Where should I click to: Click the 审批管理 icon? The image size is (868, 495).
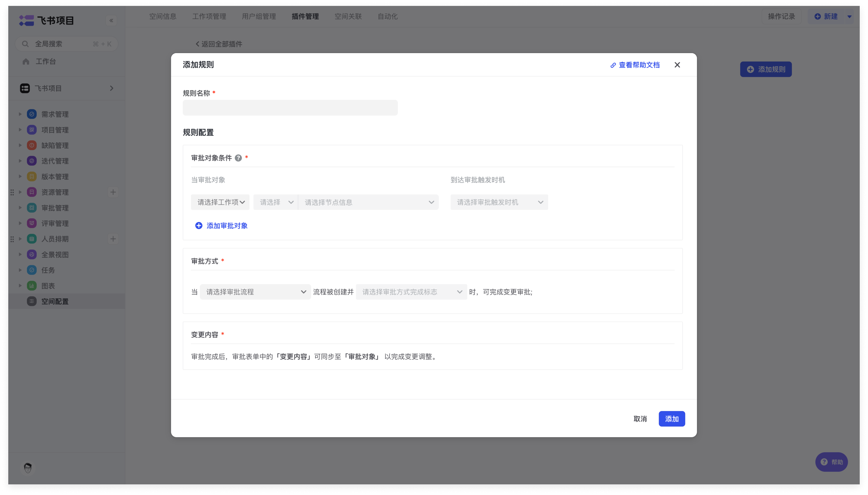[x=32, y=208]
